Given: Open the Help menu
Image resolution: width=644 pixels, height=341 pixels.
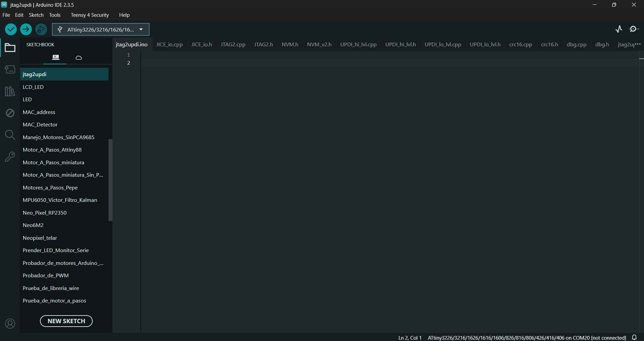Looking at the screenshot, I should [x=124, y=15].
